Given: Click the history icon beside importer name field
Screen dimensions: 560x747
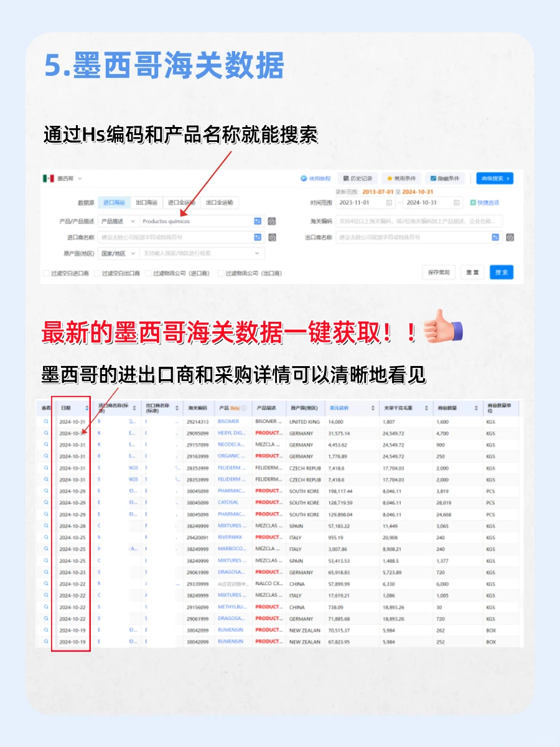Looking at the screenshot, I should point(270,237).
